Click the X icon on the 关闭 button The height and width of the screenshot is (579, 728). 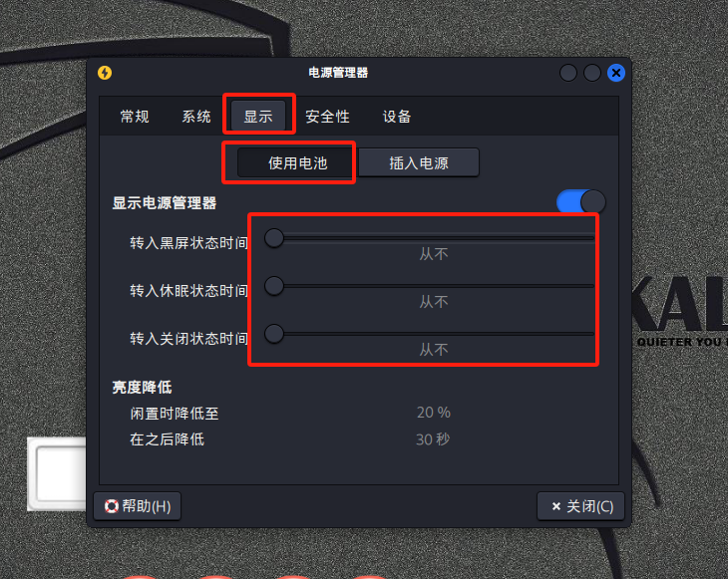(x=555, y=506)
